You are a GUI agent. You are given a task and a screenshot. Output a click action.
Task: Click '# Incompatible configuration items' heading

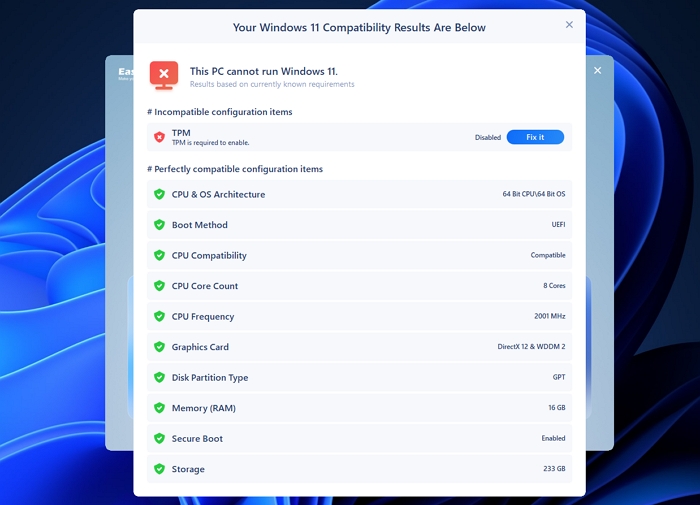(219, 112)
